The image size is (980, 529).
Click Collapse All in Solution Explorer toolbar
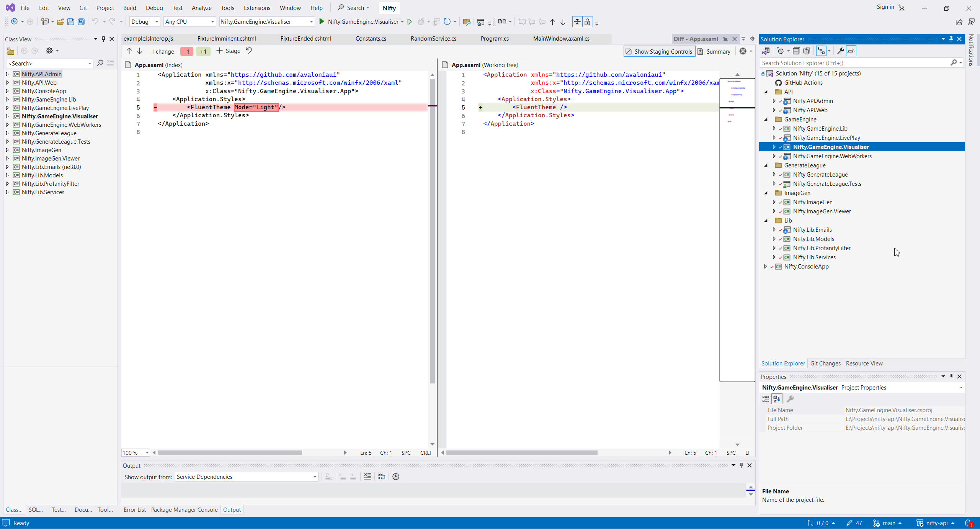(x=796, y=51)
